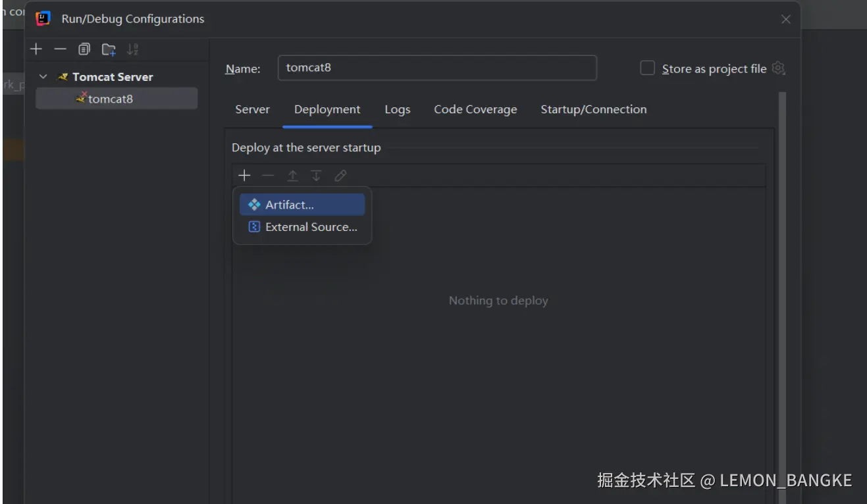Viewport: 867px width, 504px height.
Task: Click the Tomcat Server group label
Action: [x=113, y=77]
